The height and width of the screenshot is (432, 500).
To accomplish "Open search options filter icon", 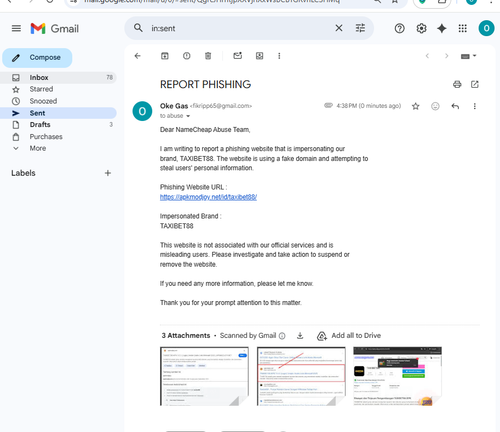I will pos(360,28).
